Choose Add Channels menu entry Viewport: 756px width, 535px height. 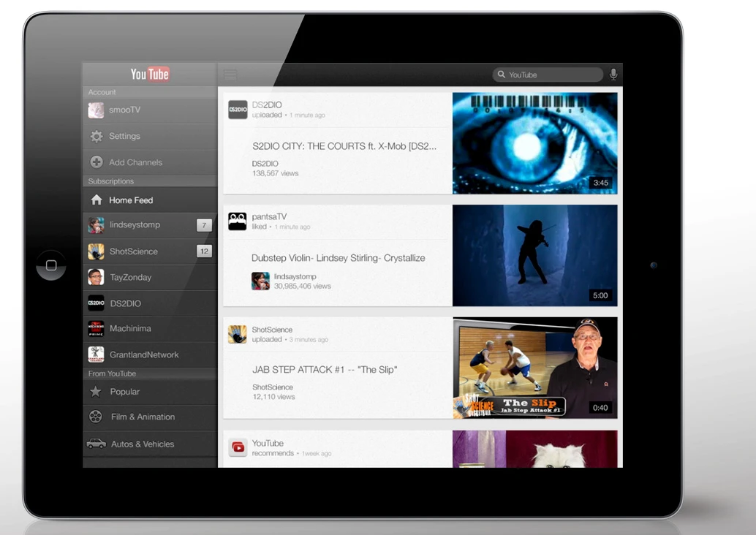tap(150, 162)
